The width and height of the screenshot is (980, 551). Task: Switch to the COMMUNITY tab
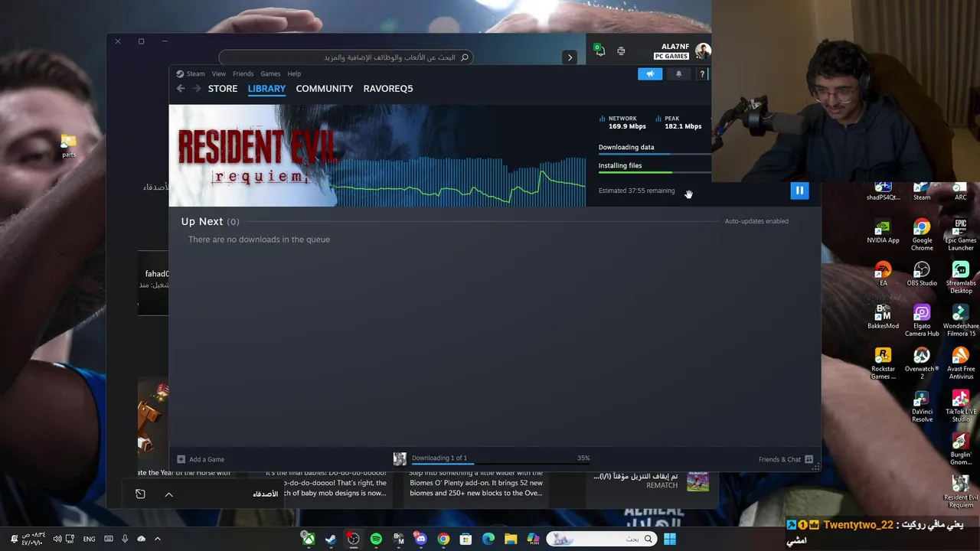pyautogui.click(x=325, y=89)
